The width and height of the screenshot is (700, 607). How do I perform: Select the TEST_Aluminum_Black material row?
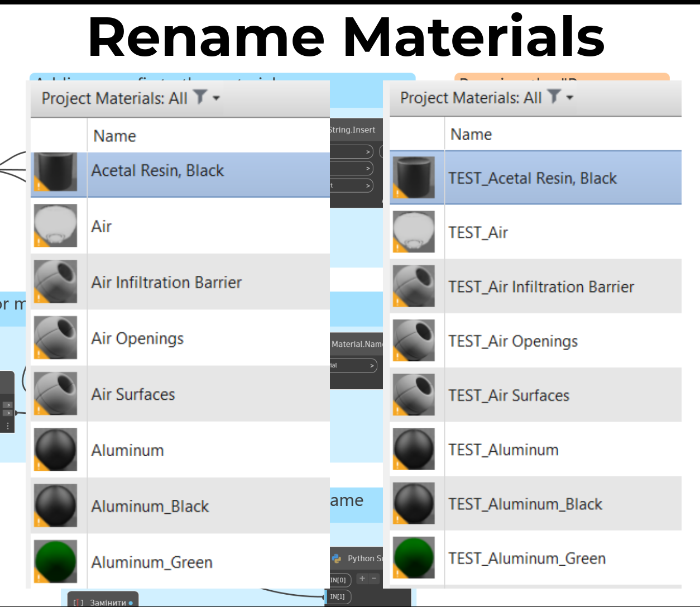click(x=525, y=504)
